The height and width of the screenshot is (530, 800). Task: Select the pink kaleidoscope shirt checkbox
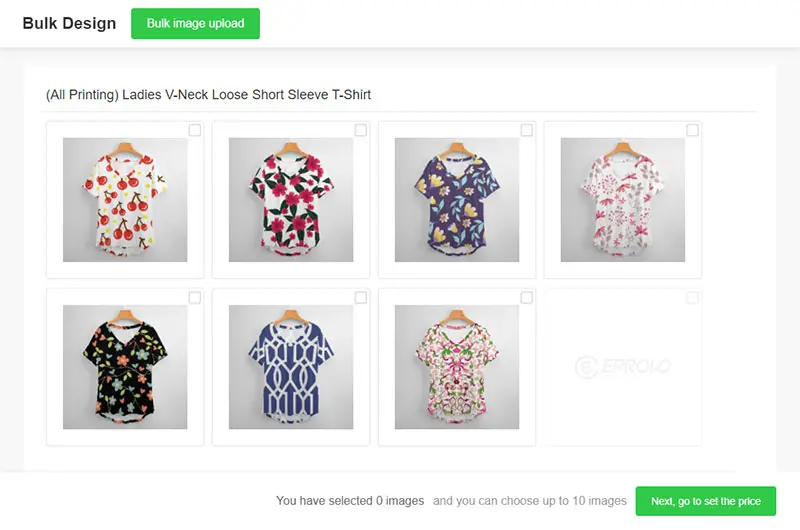click(x=527, y=298)
